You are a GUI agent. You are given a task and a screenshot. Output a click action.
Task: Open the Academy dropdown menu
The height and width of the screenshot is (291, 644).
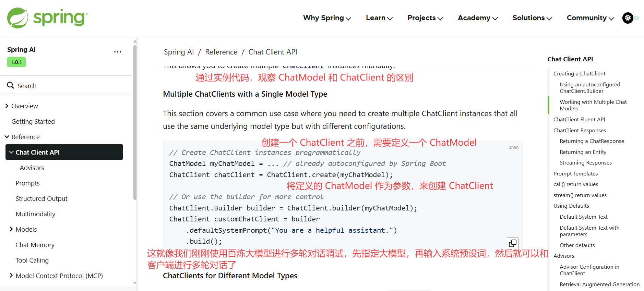pyautogui.click(x=477, y=18)
